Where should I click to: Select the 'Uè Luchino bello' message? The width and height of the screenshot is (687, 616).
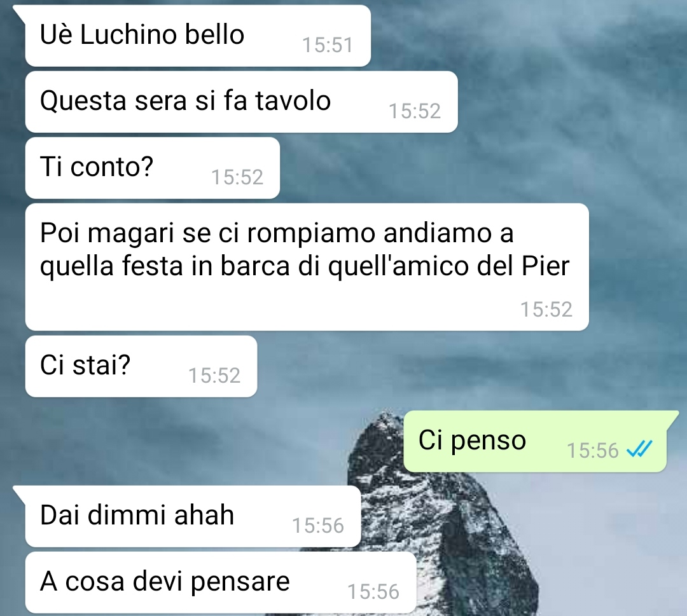tap(198, 36)
